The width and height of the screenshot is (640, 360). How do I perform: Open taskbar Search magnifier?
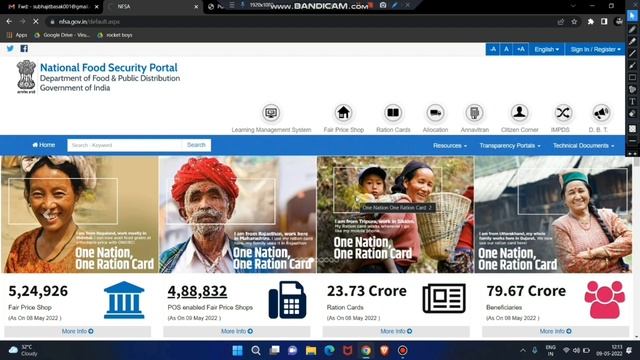click(256, 350)
